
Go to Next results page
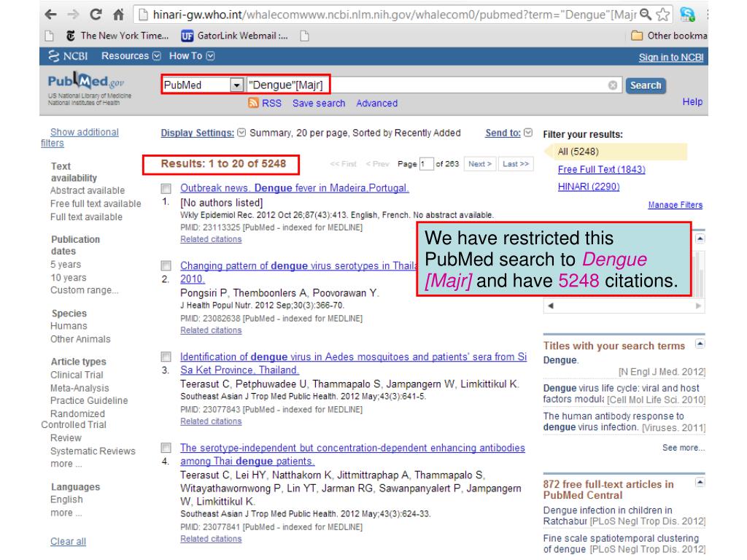tap(480, 164)
